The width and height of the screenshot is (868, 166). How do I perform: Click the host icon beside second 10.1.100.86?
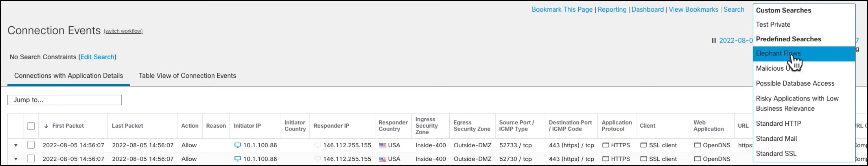pos(238,159)
